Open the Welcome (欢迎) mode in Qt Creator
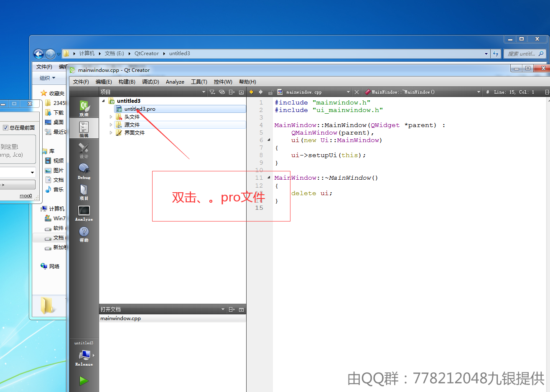 (x=84, y=108)
